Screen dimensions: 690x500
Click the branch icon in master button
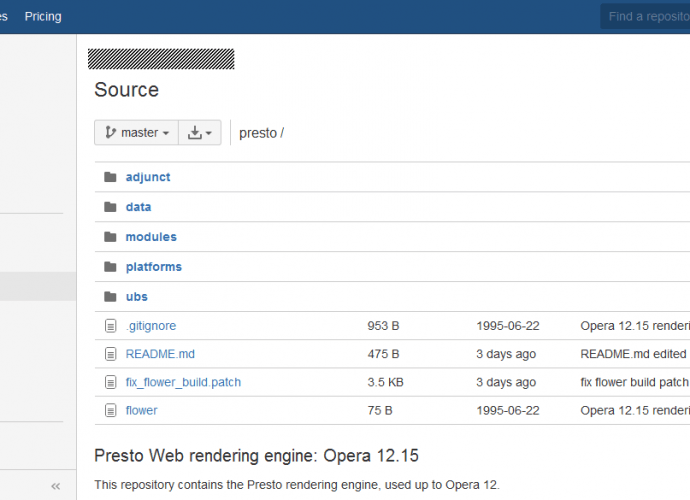[x=110, y=132]
